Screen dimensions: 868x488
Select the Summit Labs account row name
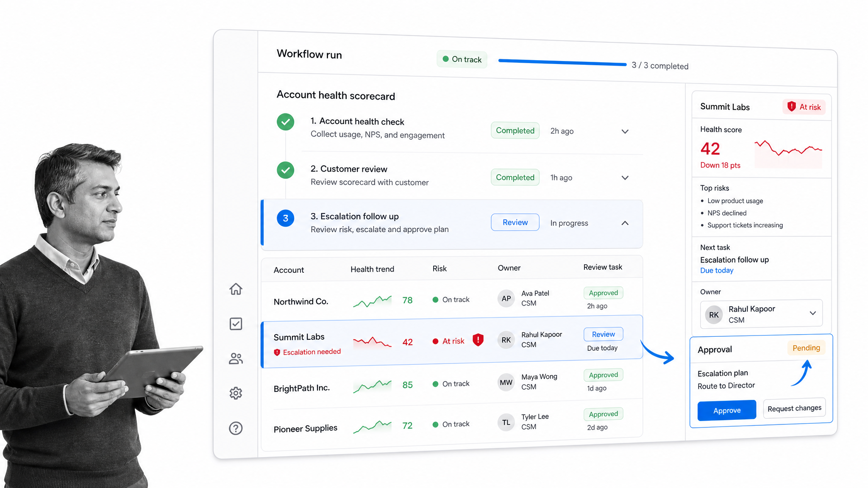click(299, 337)
